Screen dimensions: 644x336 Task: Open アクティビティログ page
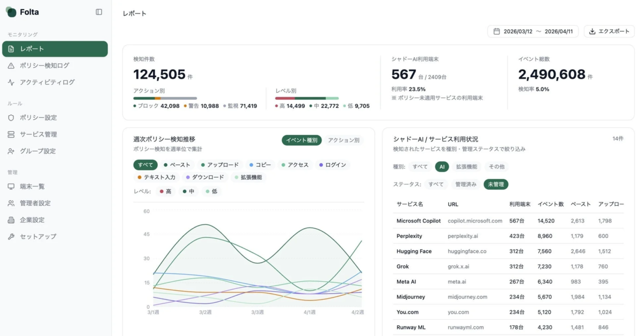coord(55,82)
